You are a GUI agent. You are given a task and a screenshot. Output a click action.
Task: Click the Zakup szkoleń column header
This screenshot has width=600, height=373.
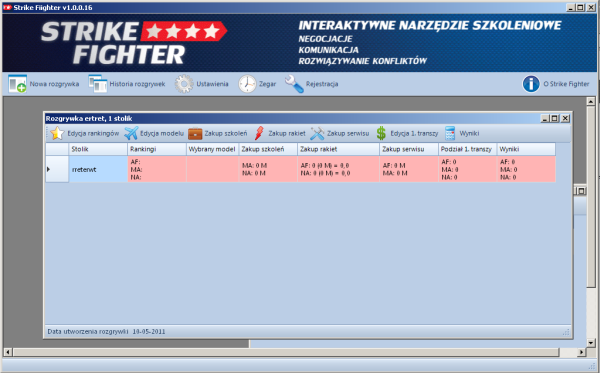click(x=268, y=149)
